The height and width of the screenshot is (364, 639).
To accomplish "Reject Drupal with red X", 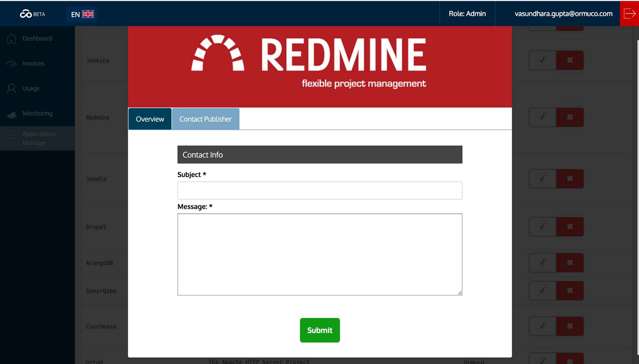I will [x=570, y=227].
